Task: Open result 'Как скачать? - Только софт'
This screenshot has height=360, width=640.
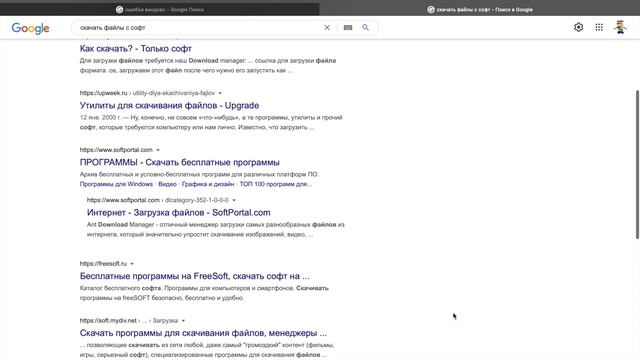Action: 136,49
